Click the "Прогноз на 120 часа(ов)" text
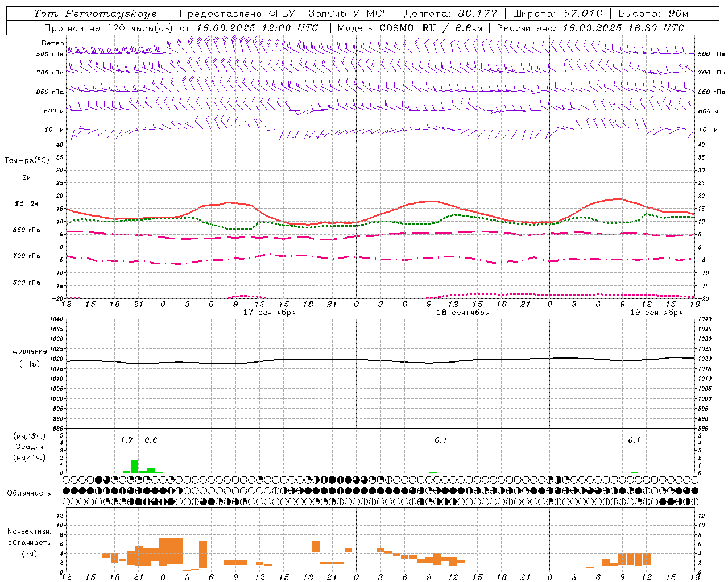 pos(110,28)
